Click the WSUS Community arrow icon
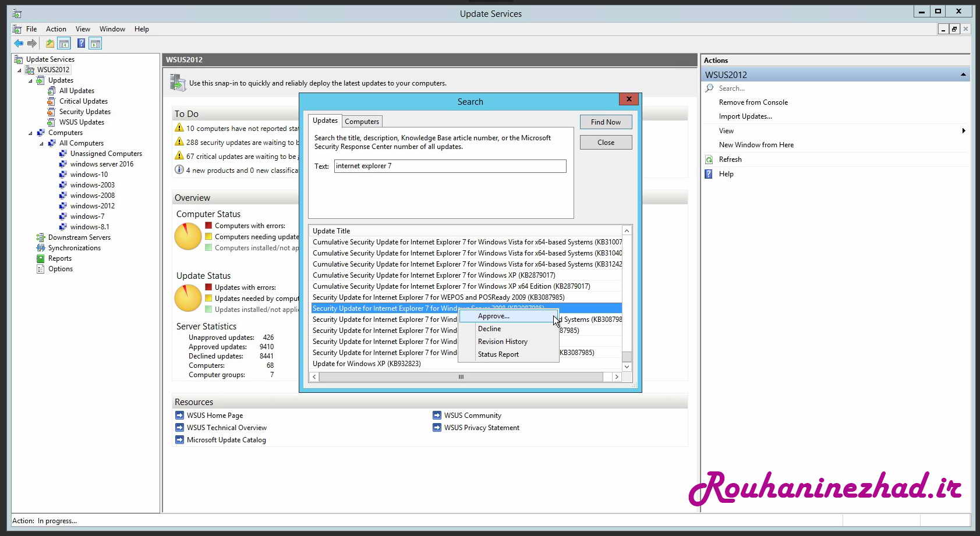 click(437, 416)
